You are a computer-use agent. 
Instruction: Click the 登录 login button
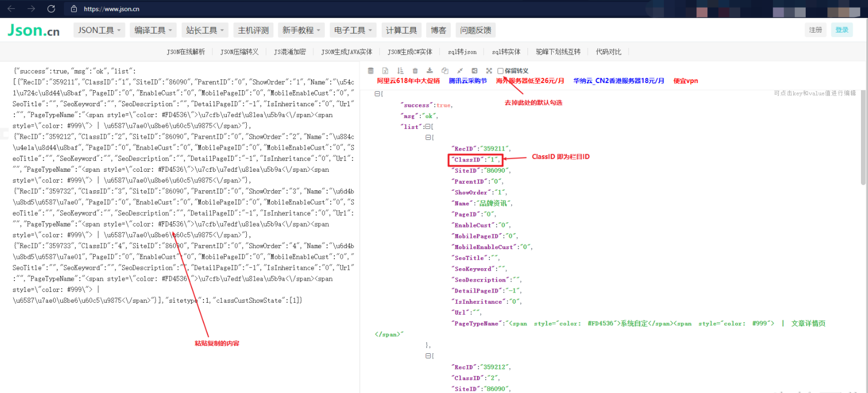point(842,30)
